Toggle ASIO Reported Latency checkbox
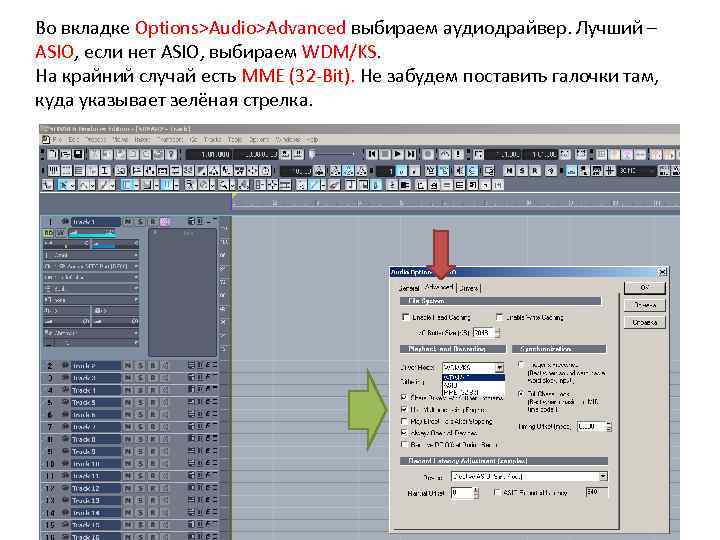 coord(497,492)
